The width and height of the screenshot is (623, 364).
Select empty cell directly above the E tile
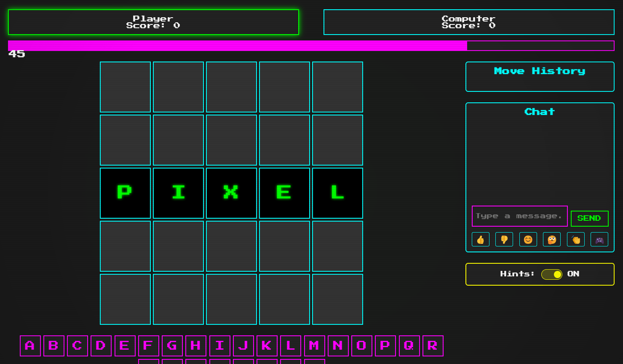click(284, 140)
